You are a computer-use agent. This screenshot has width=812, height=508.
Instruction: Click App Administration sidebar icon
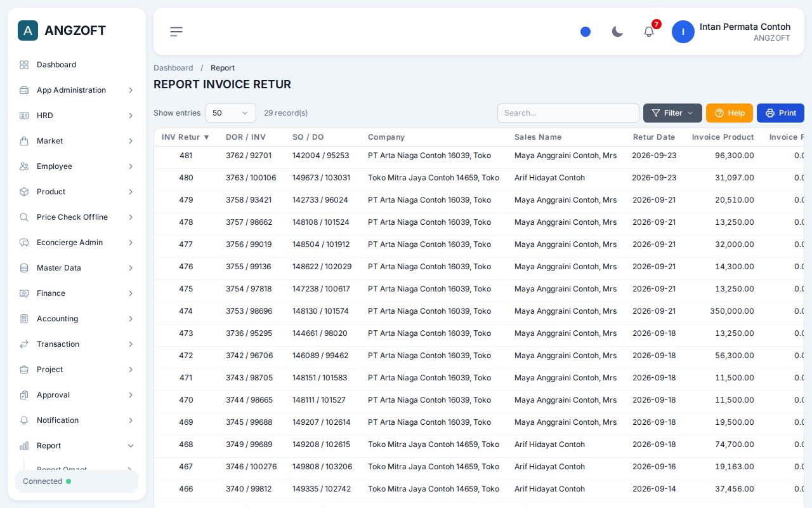pos(24,90)
